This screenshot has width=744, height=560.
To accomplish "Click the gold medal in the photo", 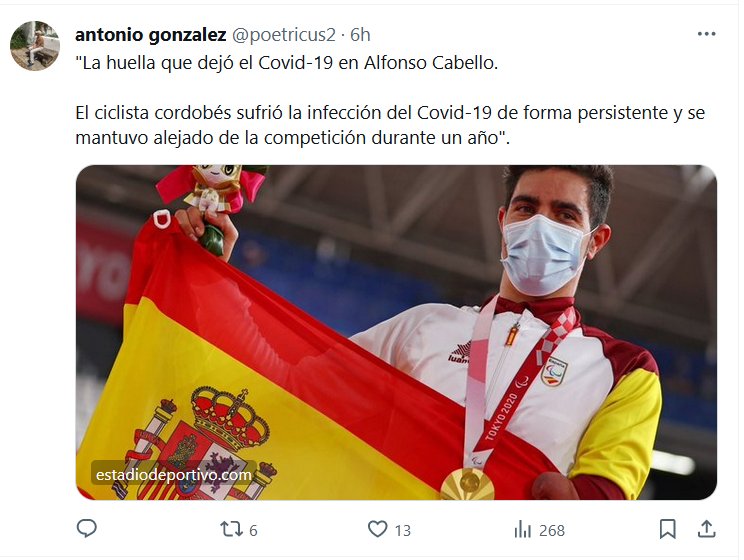I will (x=467, y=483).
